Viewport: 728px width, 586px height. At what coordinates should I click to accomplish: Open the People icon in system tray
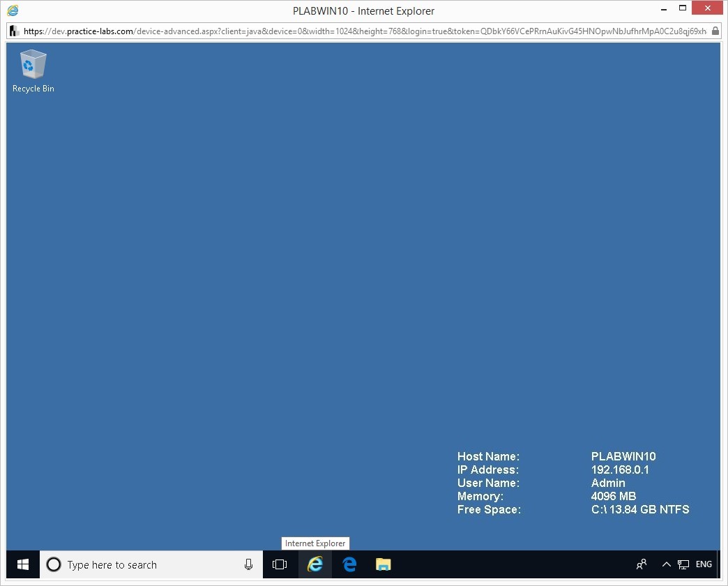(x=642, y=564)
